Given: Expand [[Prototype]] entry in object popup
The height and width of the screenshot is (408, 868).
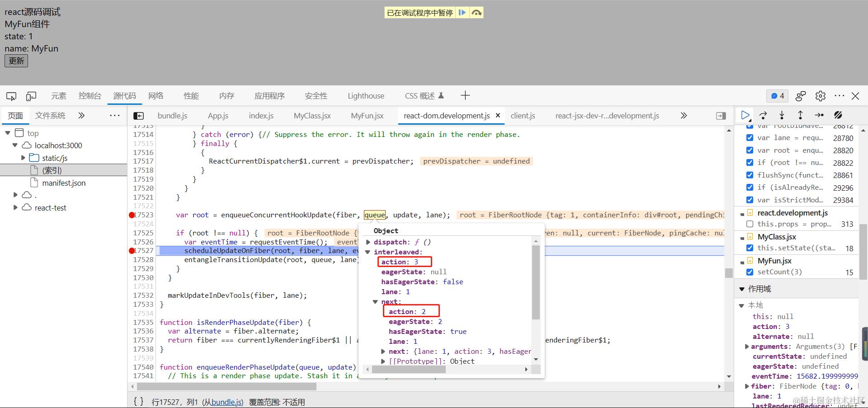Looking at the screenshot, I should [x=383, y=361].
